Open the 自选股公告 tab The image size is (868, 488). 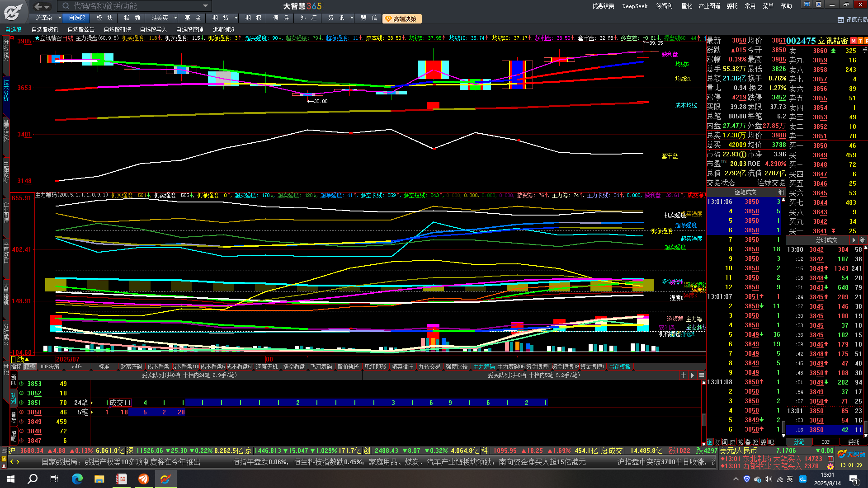pos(81,30)
